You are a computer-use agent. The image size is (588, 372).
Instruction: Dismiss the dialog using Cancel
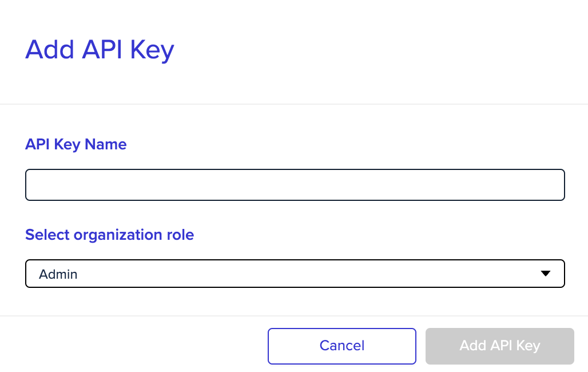point(342,346)
